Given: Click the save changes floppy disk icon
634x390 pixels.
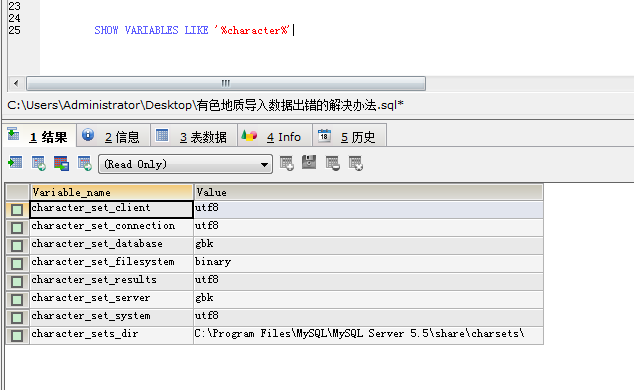Looking at the screenshot, I should tap(309, 162).
